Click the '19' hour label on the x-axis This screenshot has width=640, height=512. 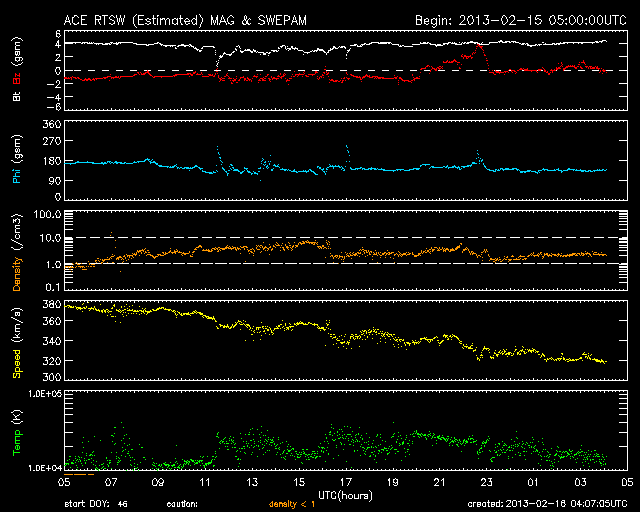pos(393,482)
